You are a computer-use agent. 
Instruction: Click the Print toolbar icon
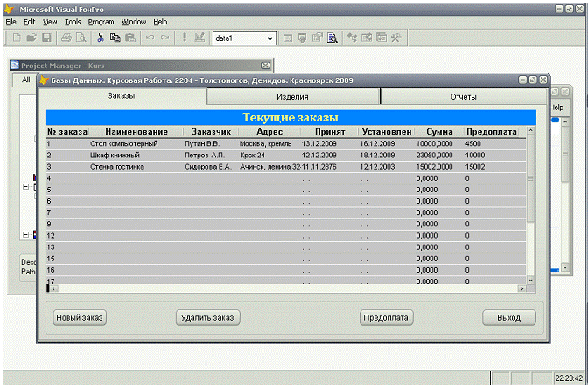click(x=66, y=38)
